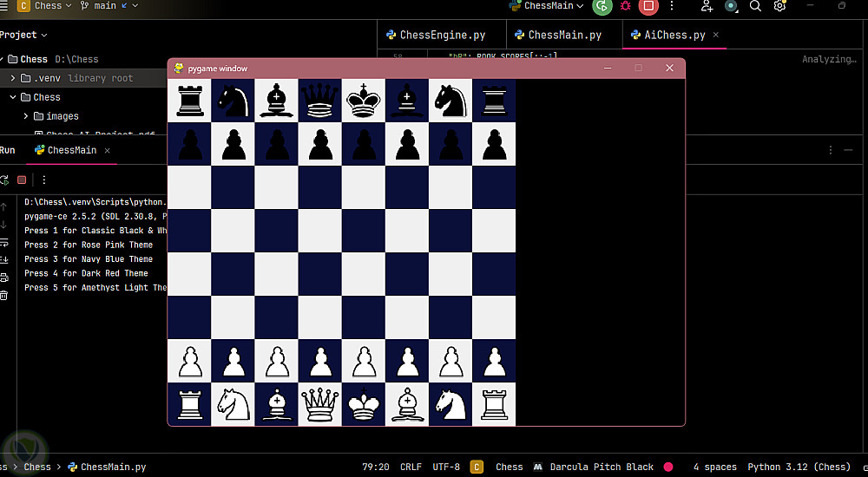Select the white bishop next to the white king
The image size is (868, 477).
[x=407, y=404]
